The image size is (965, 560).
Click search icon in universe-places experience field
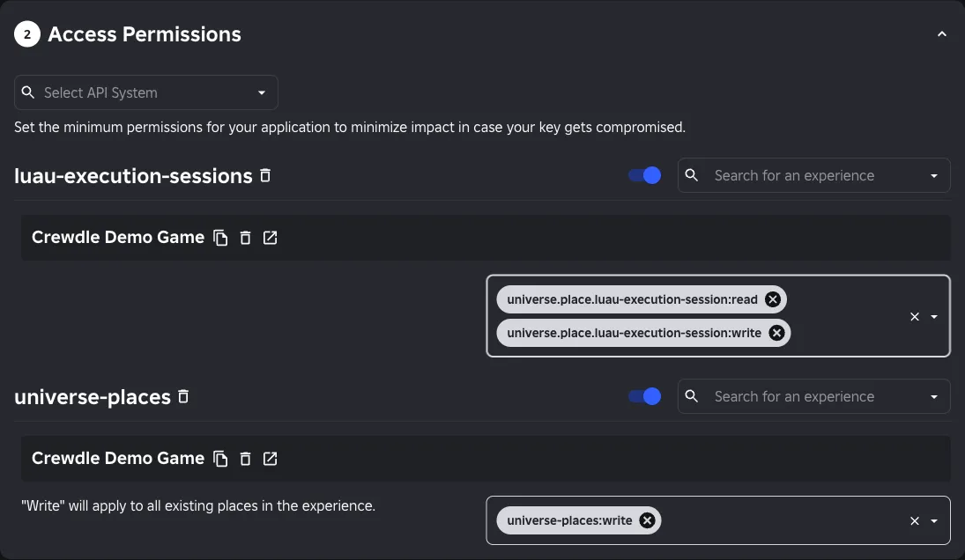click(x=692, y=396)
